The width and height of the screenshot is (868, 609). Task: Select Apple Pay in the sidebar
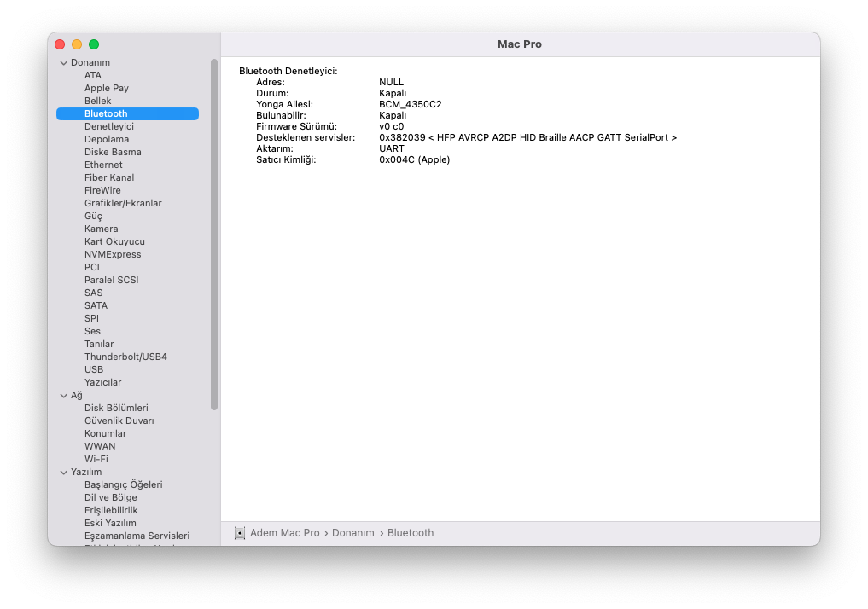[x=107, y=88]
